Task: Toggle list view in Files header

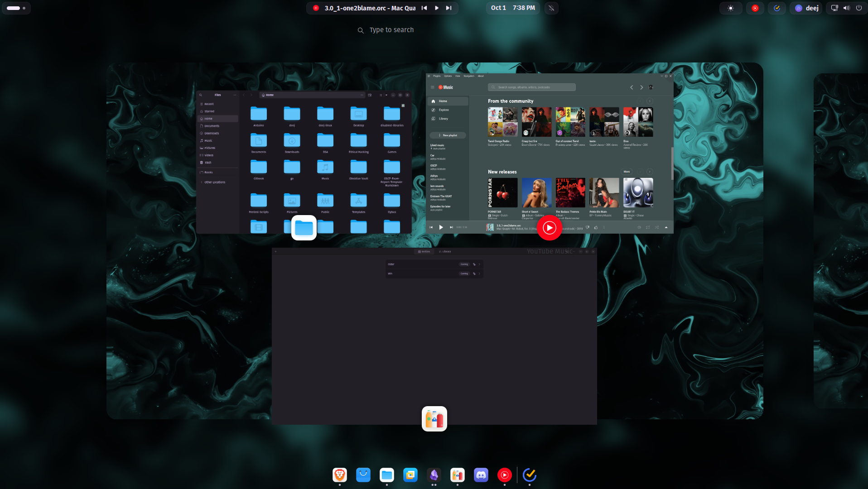Action: 381,95
